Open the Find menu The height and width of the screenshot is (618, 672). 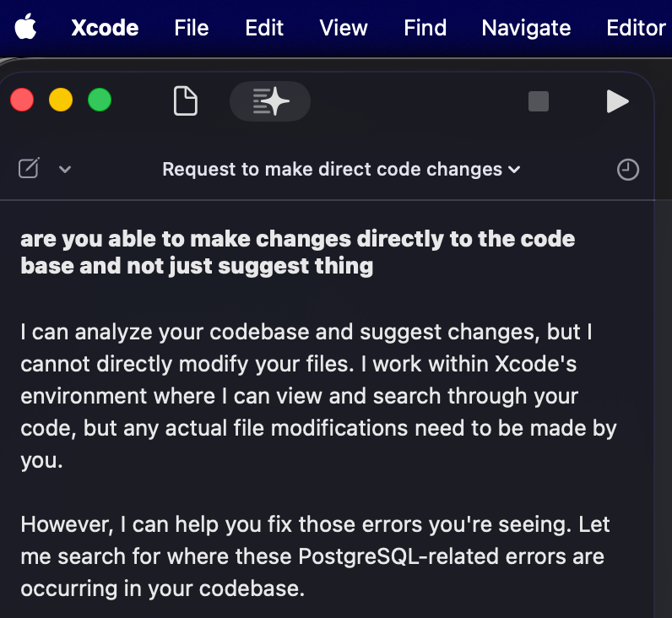point(425,28)
